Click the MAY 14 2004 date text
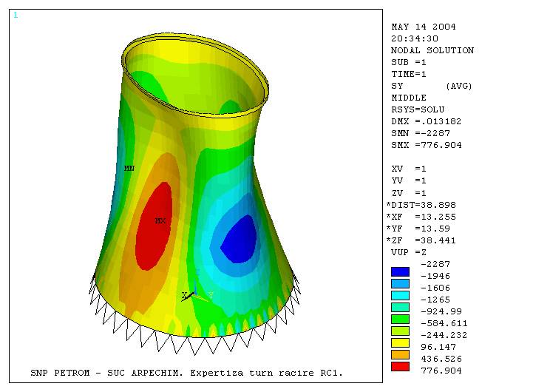The image size is (550, 392). click(423, 27)
